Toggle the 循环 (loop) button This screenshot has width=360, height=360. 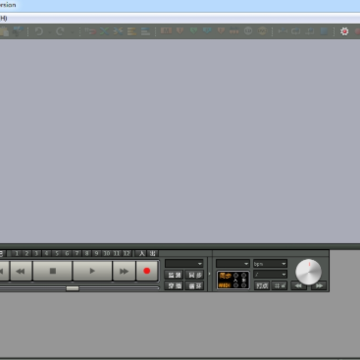click(x=195, y=286)
